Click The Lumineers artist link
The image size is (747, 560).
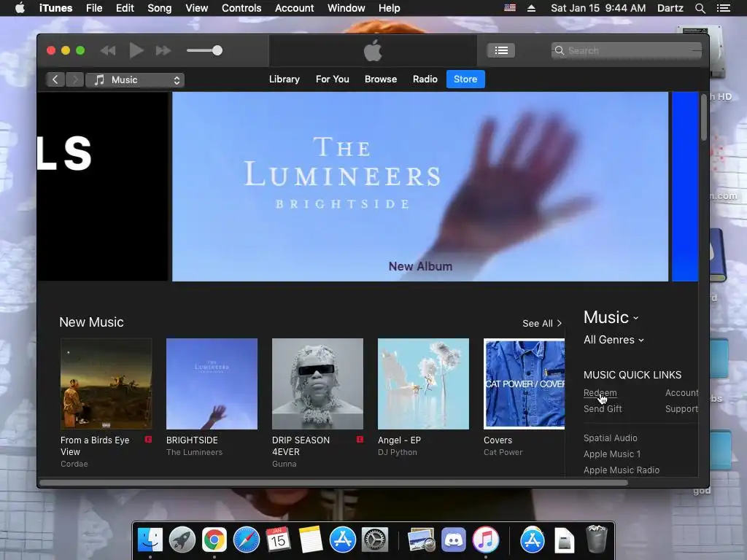coord(194,452)
